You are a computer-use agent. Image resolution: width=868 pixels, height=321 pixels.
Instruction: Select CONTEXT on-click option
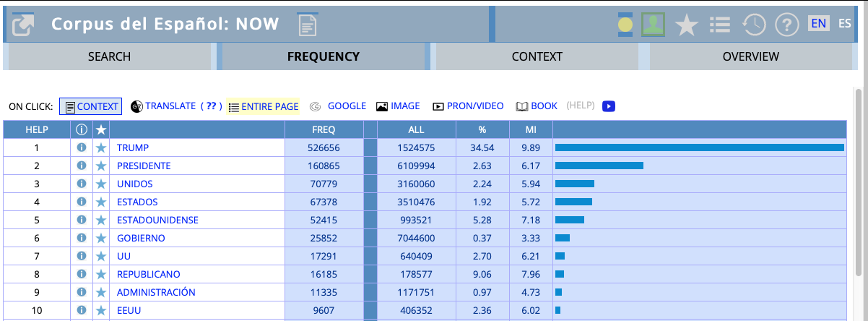(91, 106)
